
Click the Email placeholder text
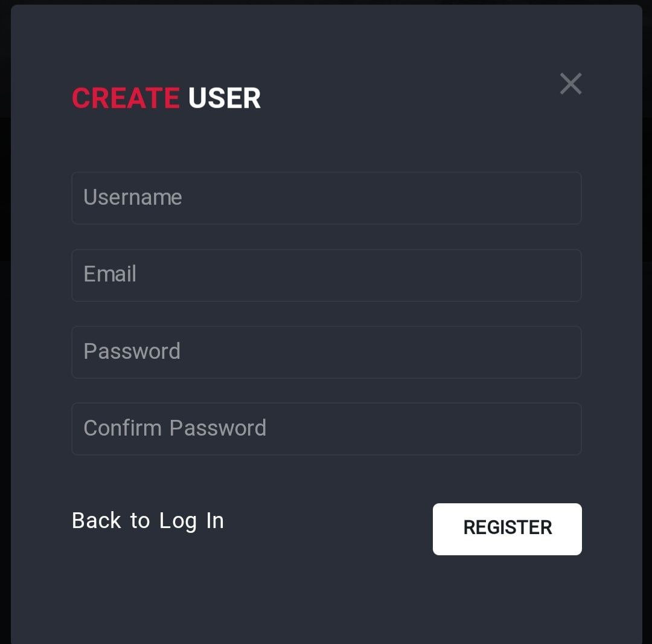point(110,275)
